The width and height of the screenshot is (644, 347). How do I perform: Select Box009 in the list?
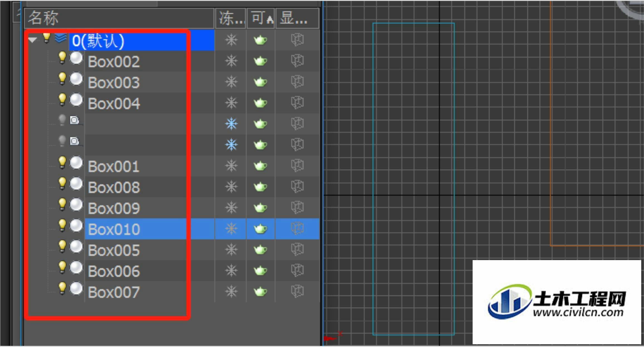pyautogui.click(x=114, y=208)
